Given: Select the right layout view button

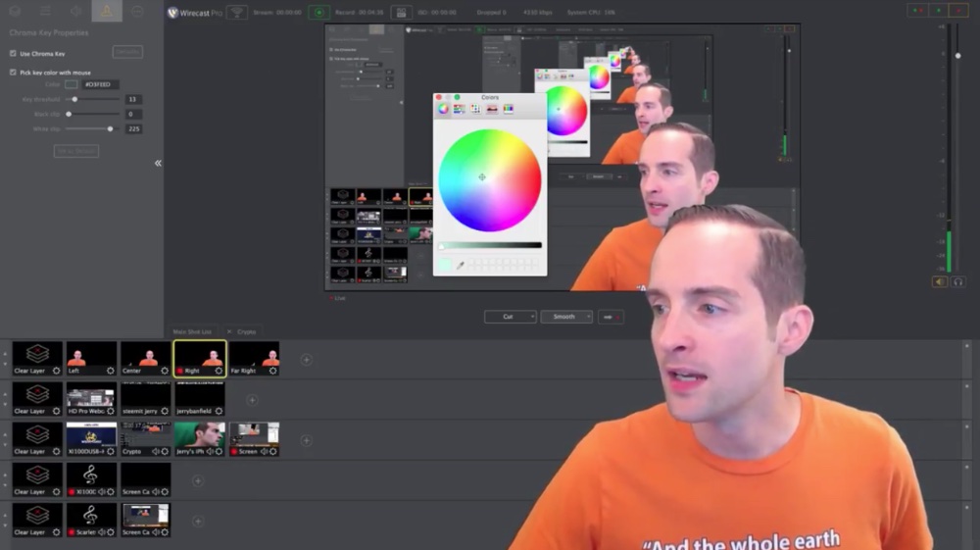Looking at the screenshot, I should click(x=958, y=11).
